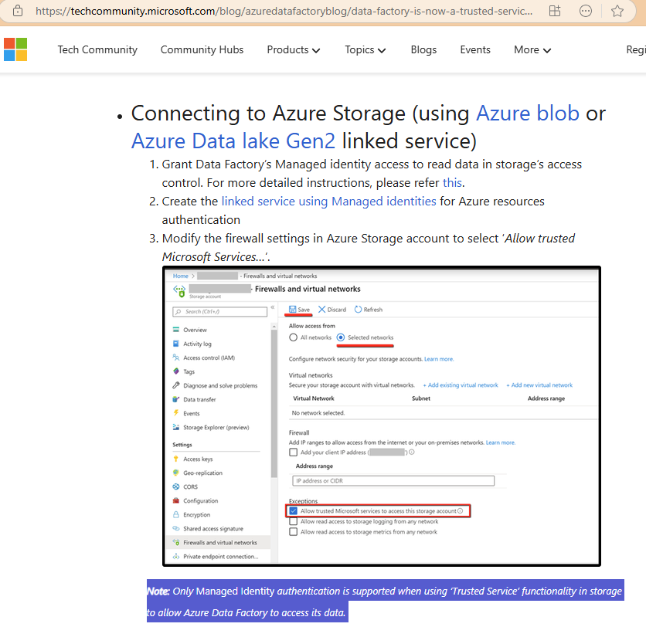Screen dimensions: 646x644
Task: Click the Diagnose and solve problems wrench icon
Action: pyautogui.click(x=176, y=385)
